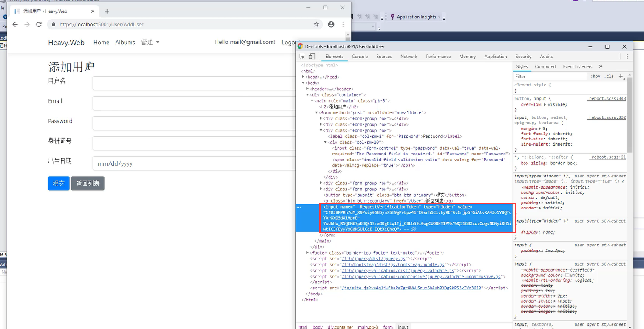
Task: Bookmark this page with the star icon
Action: pyautogui.click(x=316, y=24)
